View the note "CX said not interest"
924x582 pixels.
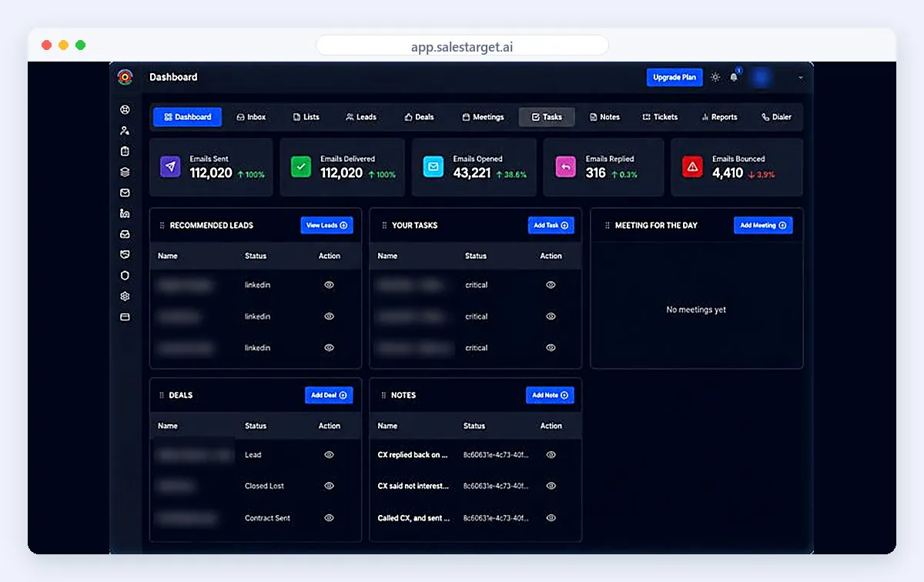tap(551, 486)
